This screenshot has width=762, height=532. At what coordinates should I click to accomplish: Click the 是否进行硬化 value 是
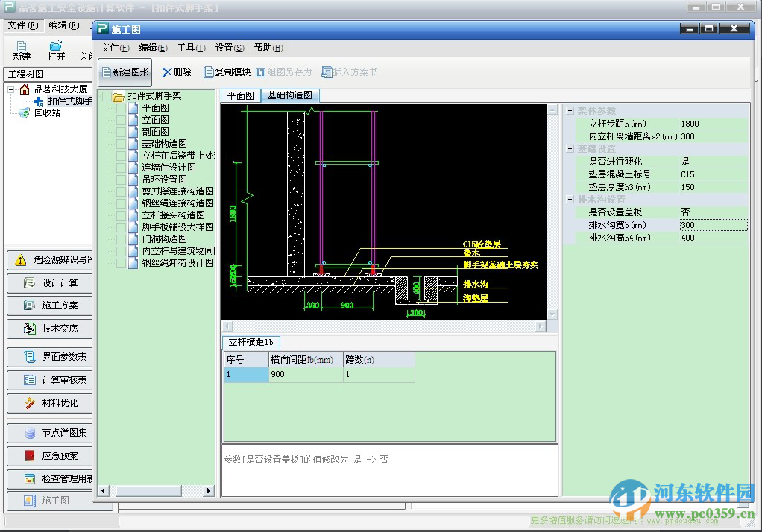click(x=685, y=162)
